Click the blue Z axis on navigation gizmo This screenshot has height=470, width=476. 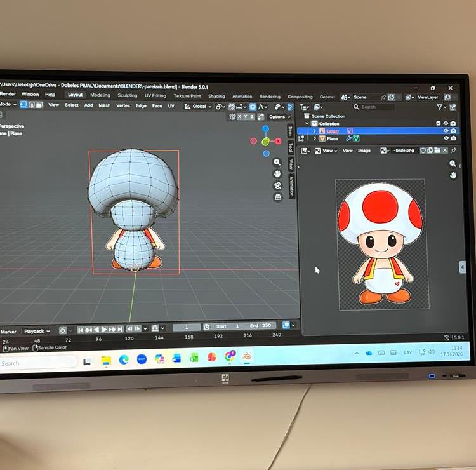[266, 129]
